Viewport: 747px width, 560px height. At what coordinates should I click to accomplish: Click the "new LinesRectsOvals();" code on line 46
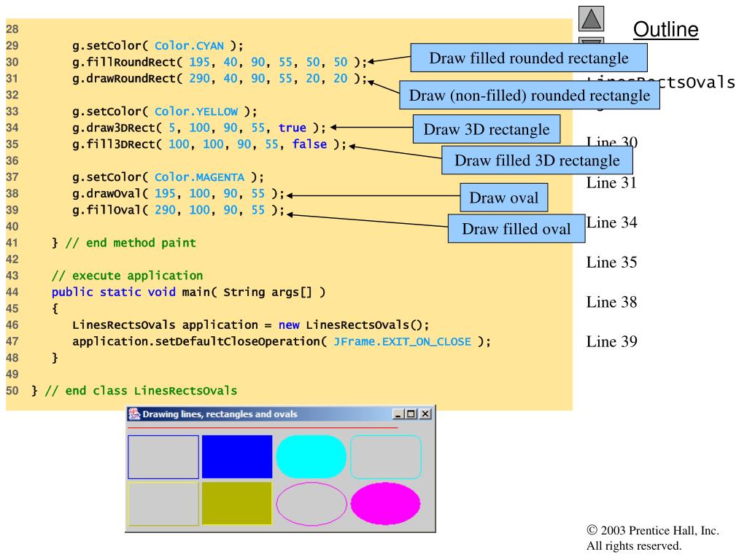point(354,325)
